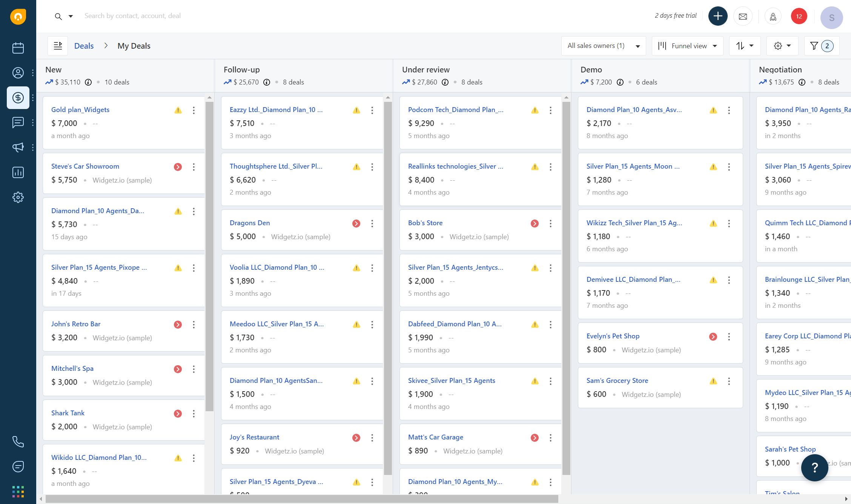Open the All sales owners dropdown
851x504 pixels.
click(603, 46)
